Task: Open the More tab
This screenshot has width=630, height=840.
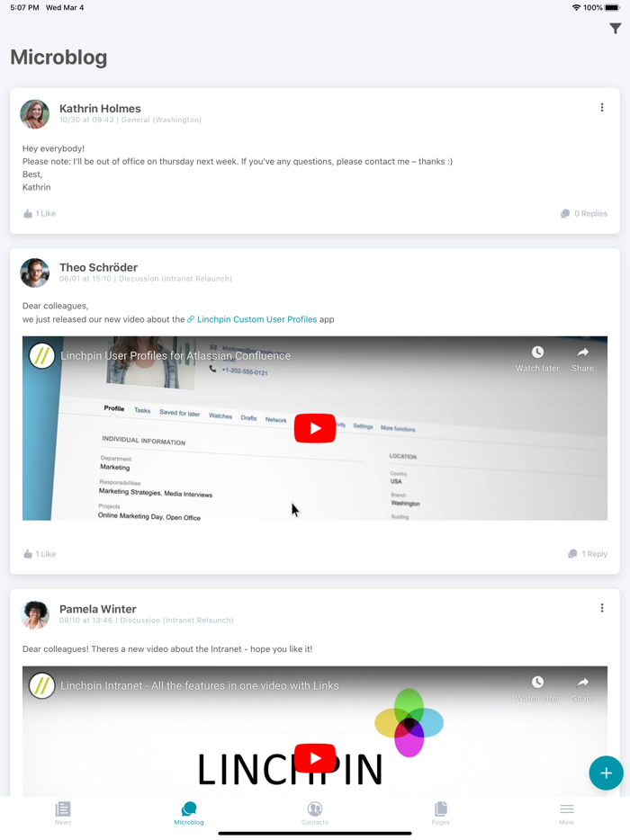Action: 567,813
